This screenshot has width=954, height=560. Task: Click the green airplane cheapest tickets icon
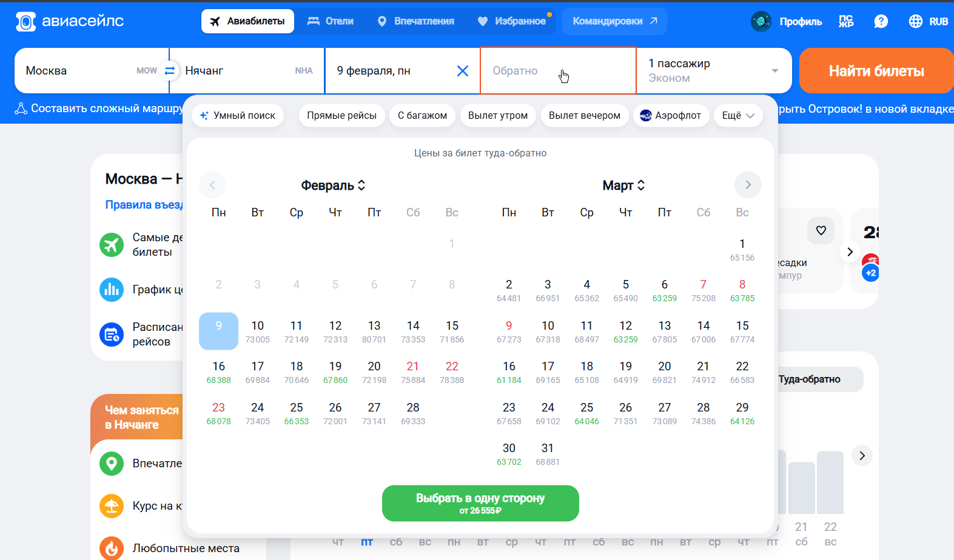(112, 245)
